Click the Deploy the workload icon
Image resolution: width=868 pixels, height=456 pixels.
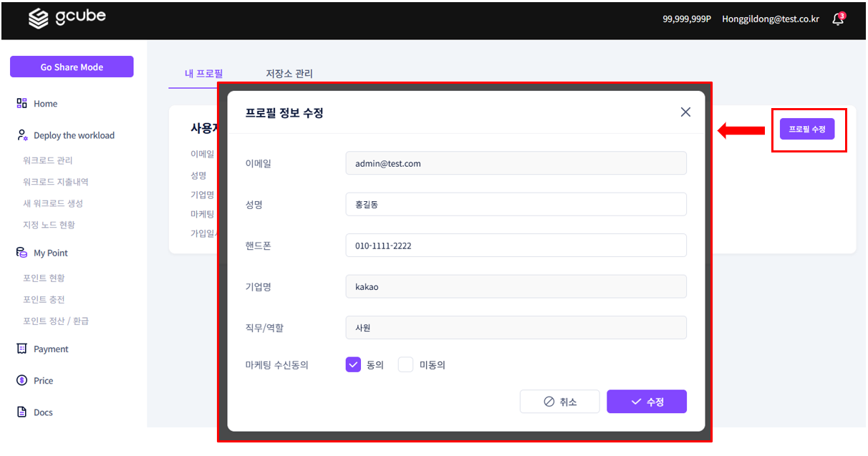click(x=21, y=135)
